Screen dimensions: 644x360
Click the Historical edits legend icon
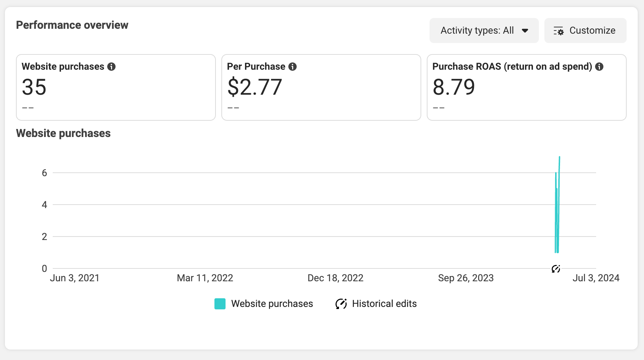[341, 304]
